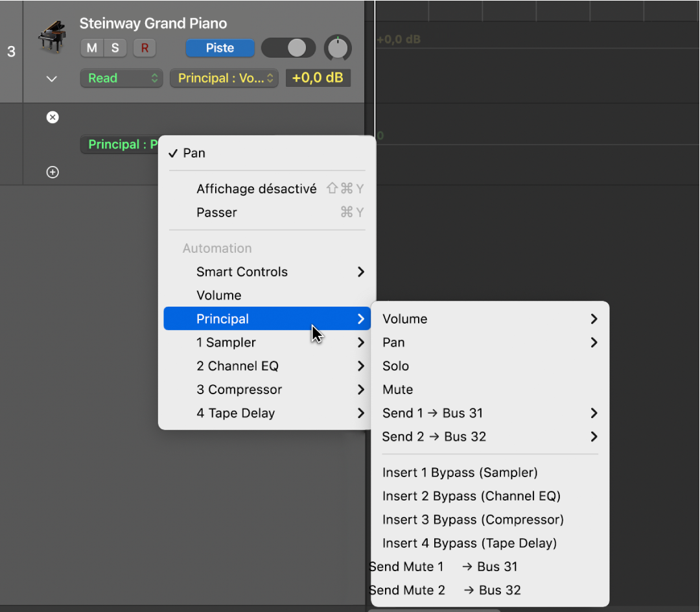Select Affichage désactivé menu item
700x612 pixels.
pyautogui.click(x=256, y=189)
